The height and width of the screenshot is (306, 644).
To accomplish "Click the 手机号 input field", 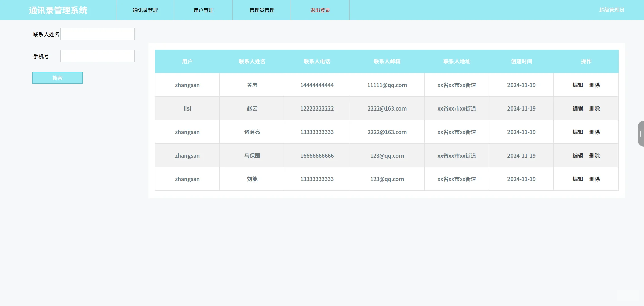I will tap(97, 56).
